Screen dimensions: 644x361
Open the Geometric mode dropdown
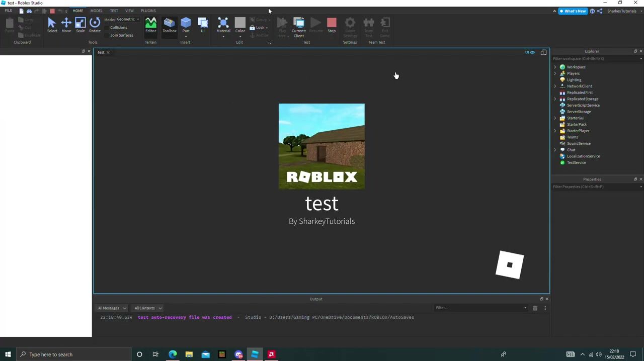coord(128,20)
